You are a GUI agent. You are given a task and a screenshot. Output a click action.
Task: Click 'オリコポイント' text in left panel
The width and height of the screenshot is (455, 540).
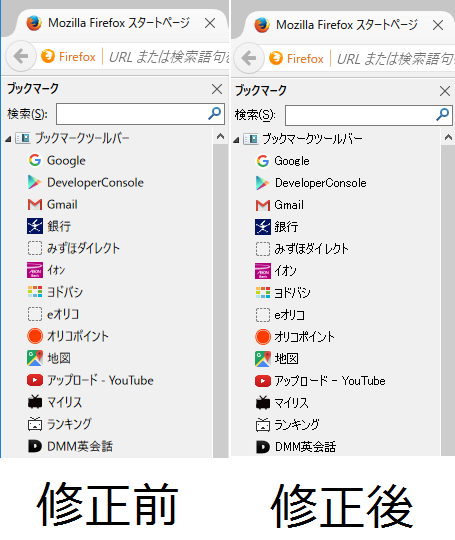click(78, 336)
